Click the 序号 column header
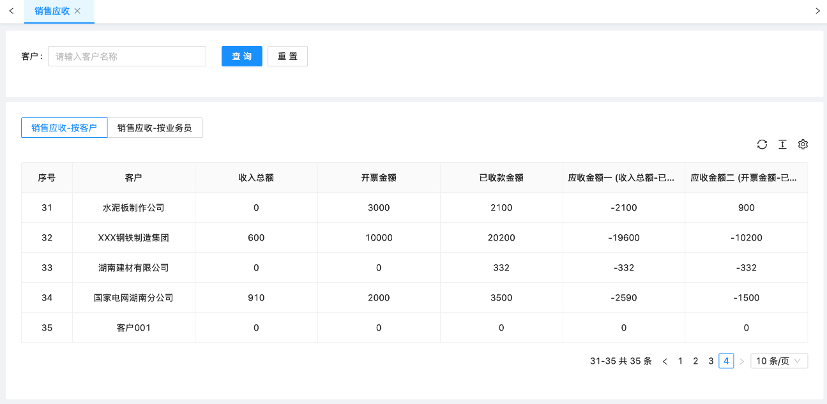827x404 pixels. (x=47, y=178)
